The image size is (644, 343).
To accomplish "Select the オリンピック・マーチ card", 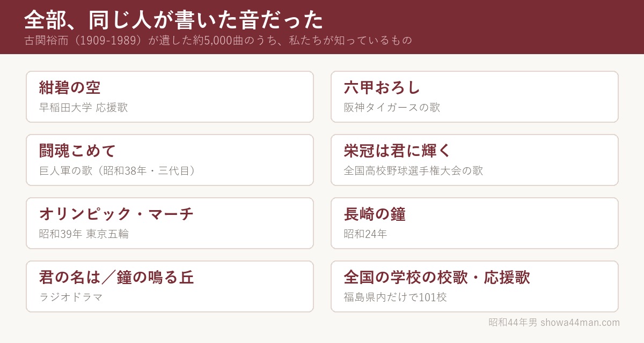I will pyautogui.click(x=170, y=223).
